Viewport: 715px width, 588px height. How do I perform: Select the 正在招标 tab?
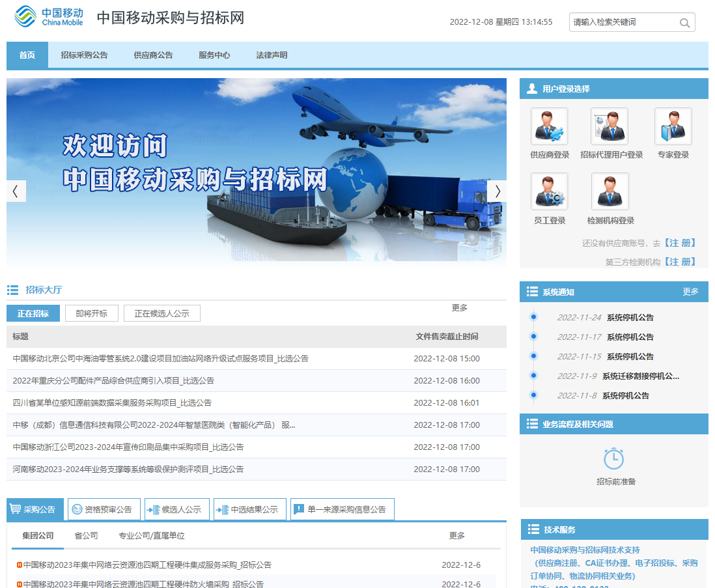(x=33, y=314)
